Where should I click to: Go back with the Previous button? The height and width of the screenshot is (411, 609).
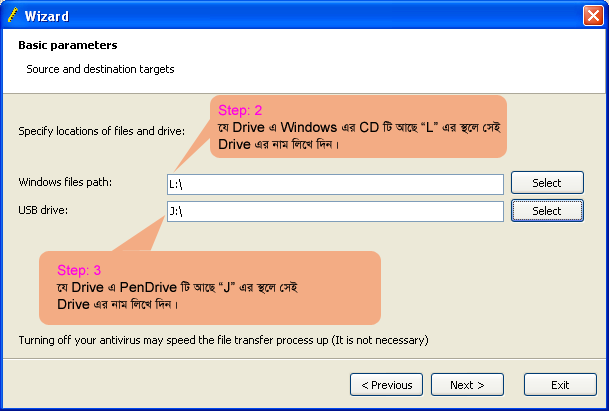(x=386, y=385)
